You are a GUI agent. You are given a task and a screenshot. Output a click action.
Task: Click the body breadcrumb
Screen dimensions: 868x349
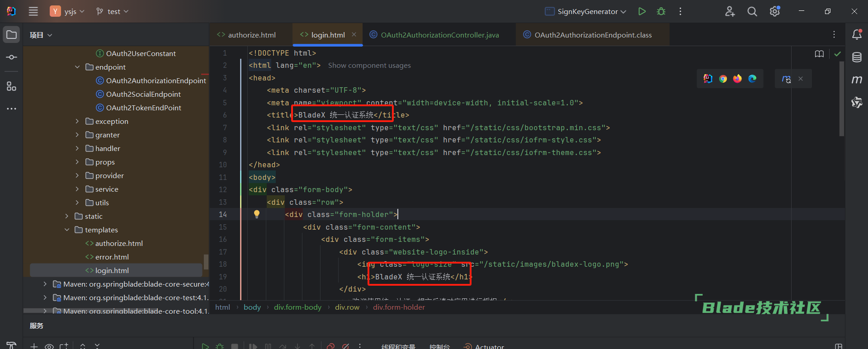pyautogui.click(x=252, y=307)
